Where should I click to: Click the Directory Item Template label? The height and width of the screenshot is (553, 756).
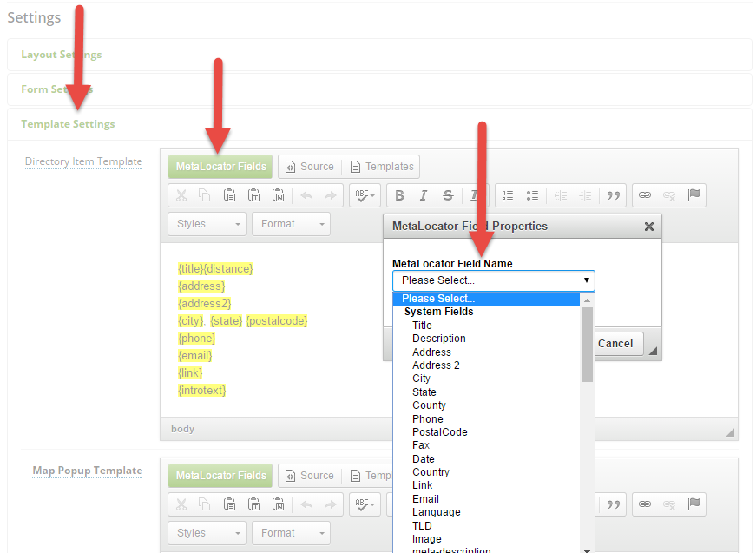pos(83,161)
